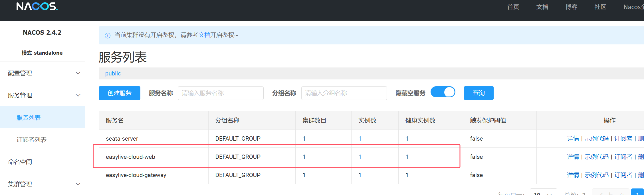644x195 pixels.
Task: Click false threshold value for easylive-cloud-gateway
Action: tap(476, 175)
